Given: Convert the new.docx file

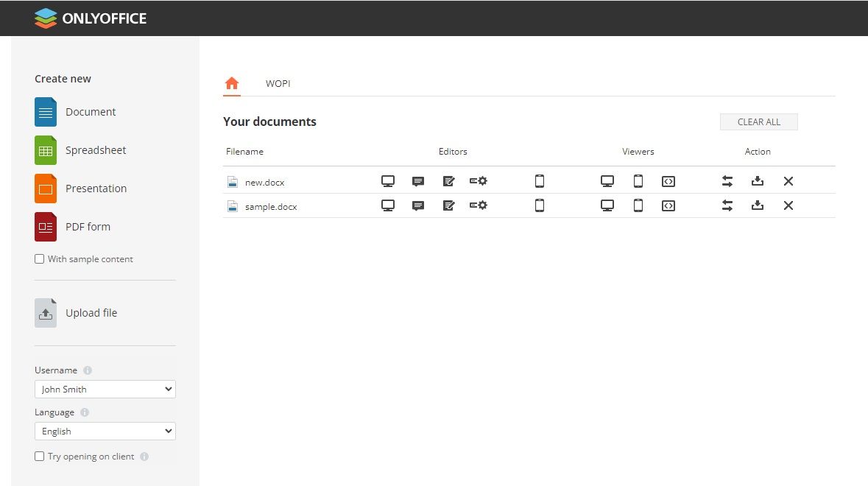Looking at the screenshot, I should tap(727, 180).
